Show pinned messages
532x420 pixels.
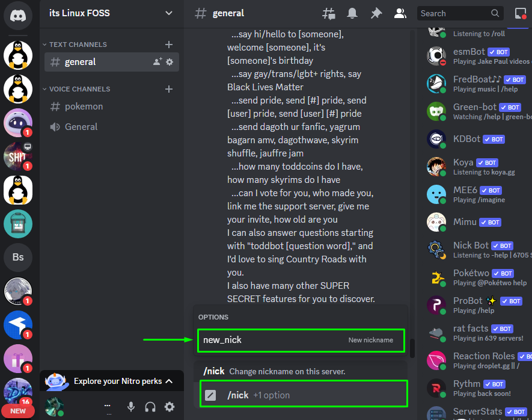[x=376, y=14]
